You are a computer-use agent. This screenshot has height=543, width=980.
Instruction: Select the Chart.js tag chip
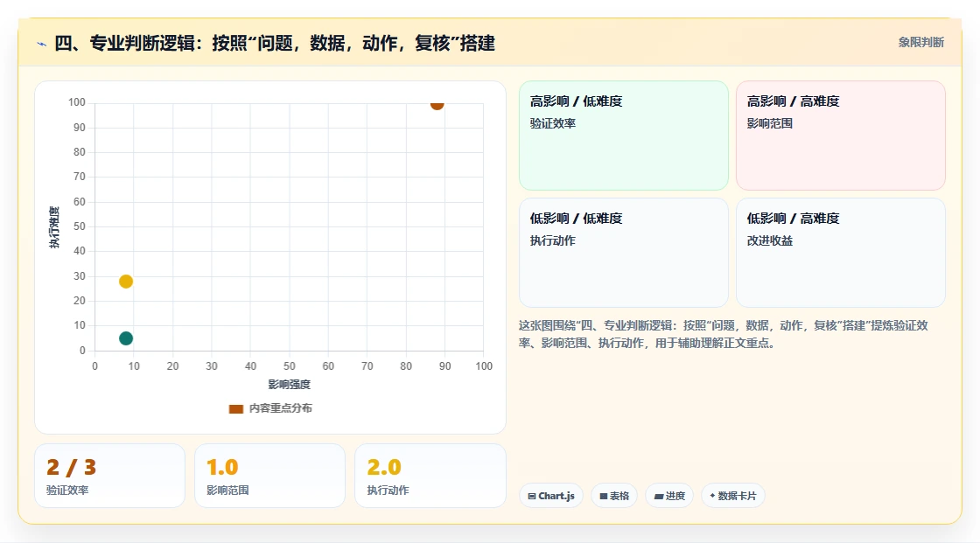[x=551, y=496]
